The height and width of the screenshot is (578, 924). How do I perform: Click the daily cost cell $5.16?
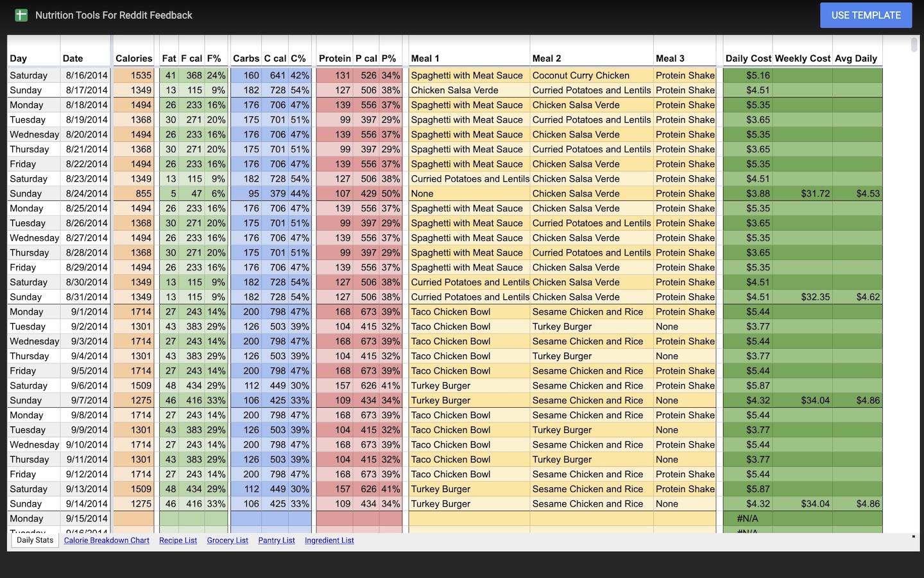748,75
